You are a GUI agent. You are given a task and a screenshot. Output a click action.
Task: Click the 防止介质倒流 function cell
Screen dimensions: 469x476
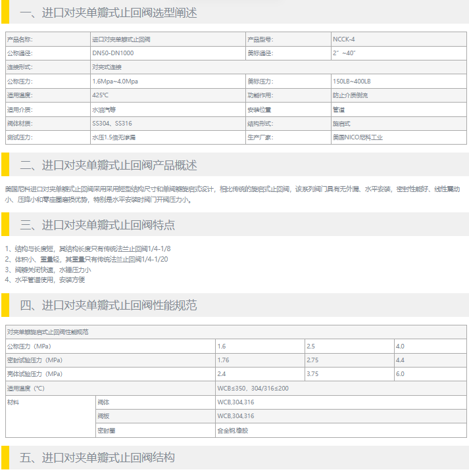(350, 95)
